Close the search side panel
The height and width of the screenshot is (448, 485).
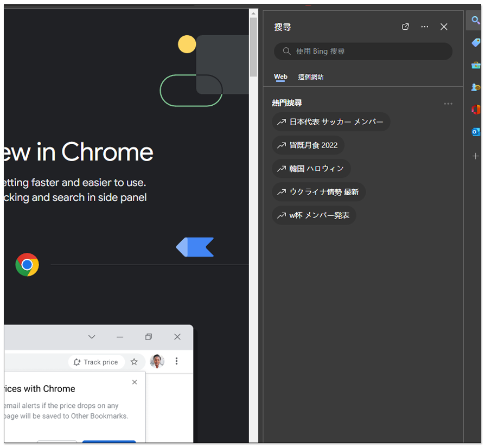click(444, 27)
